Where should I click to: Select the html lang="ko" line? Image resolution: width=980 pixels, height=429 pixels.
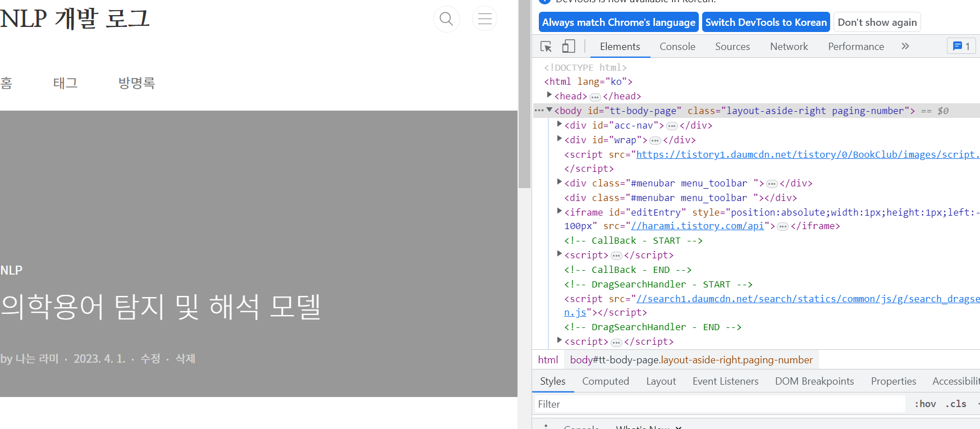588,81
